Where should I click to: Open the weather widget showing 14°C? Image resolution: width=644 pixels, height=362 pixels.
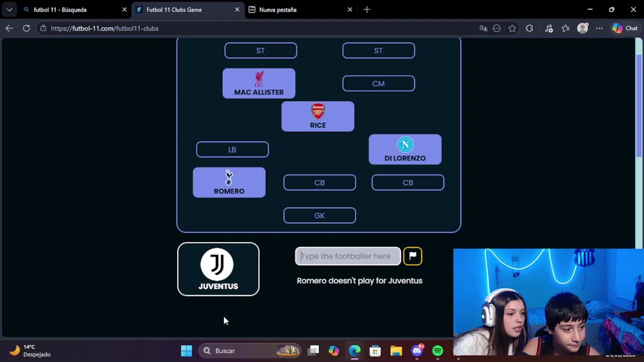[x=30, y=350]
